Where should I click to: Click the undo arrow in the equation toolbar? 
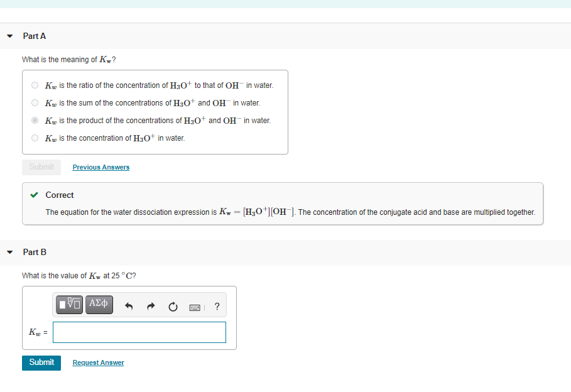coord(129,306)
